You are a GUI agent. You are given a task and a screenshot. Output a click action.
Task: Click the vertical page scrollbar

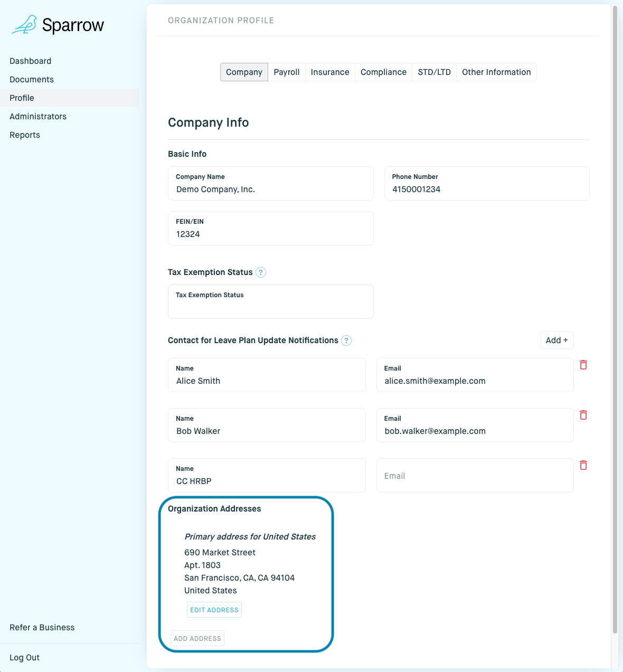[615, 317]
